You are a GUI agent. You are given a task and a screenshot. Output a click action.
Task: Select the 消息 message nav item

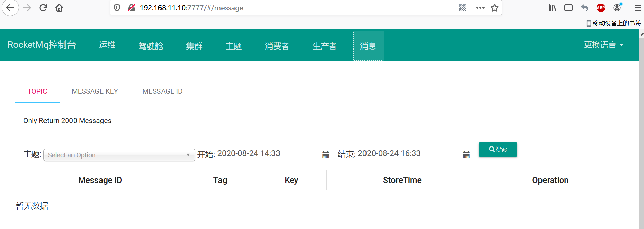point(368,46)
